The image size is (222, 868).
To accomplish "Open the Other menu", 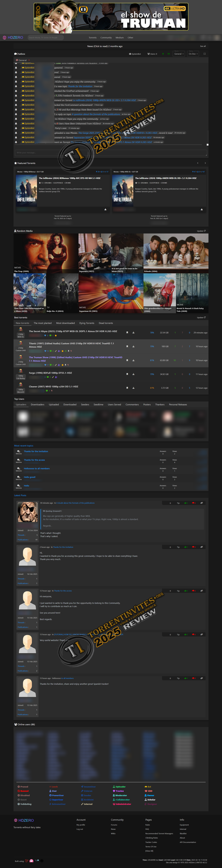I will [x=131, y=38].
